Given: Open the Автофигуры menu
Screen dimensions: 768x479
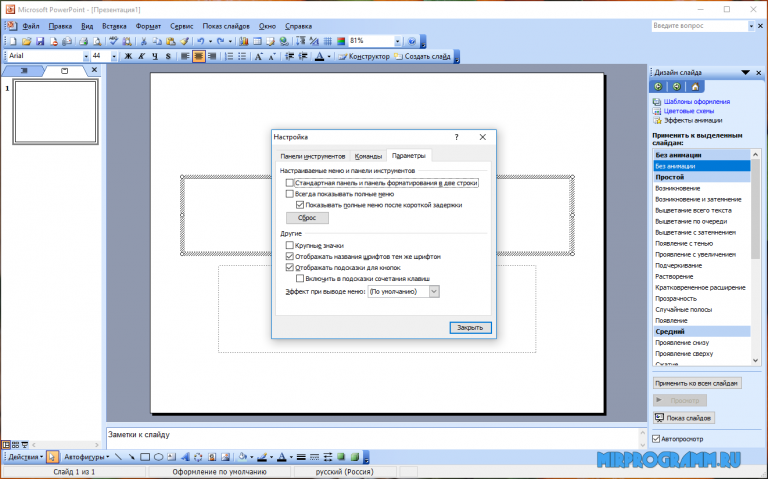Looking at the screenshot, I should [x=87, y=457].
